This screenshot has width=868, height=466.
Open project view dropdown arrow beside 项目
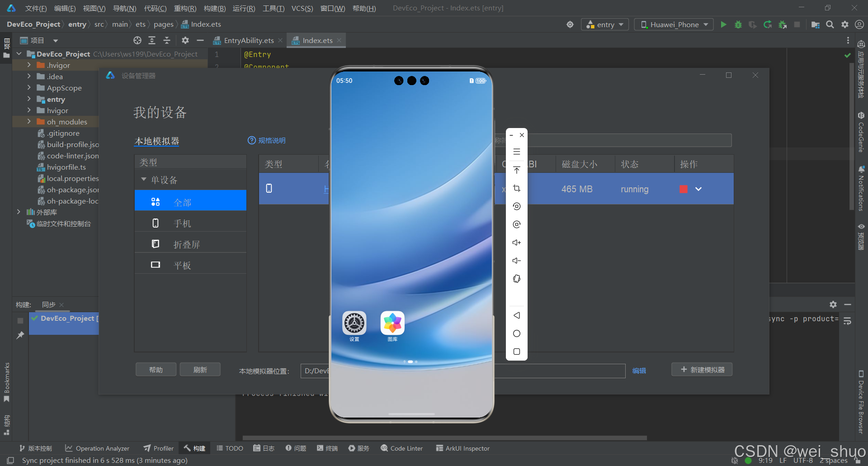pyautogui.click(x=55, y=41)
